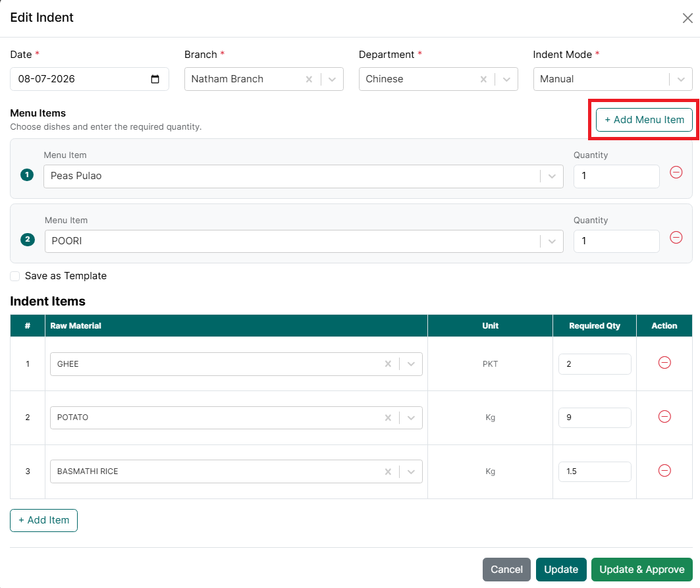Close the Edit Indent dialog
Image resolution: width=700 pixels, height=588 pixels.
coord(687,18)
